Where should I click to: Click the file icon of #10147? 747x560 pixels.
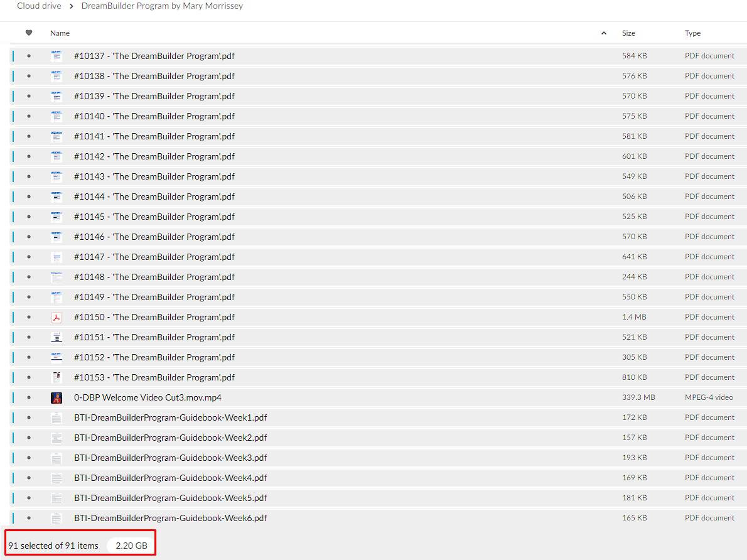pyautogui.click(x=56, y=257)
